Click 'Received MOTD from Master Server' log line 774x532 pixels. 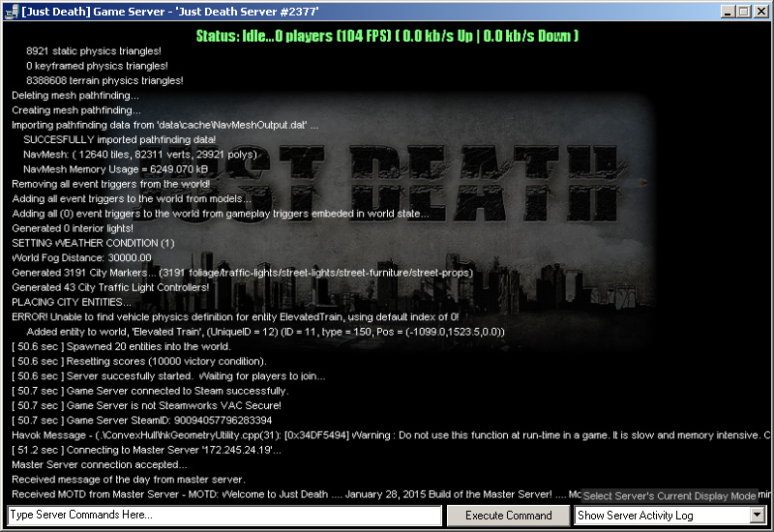point(296,495)
